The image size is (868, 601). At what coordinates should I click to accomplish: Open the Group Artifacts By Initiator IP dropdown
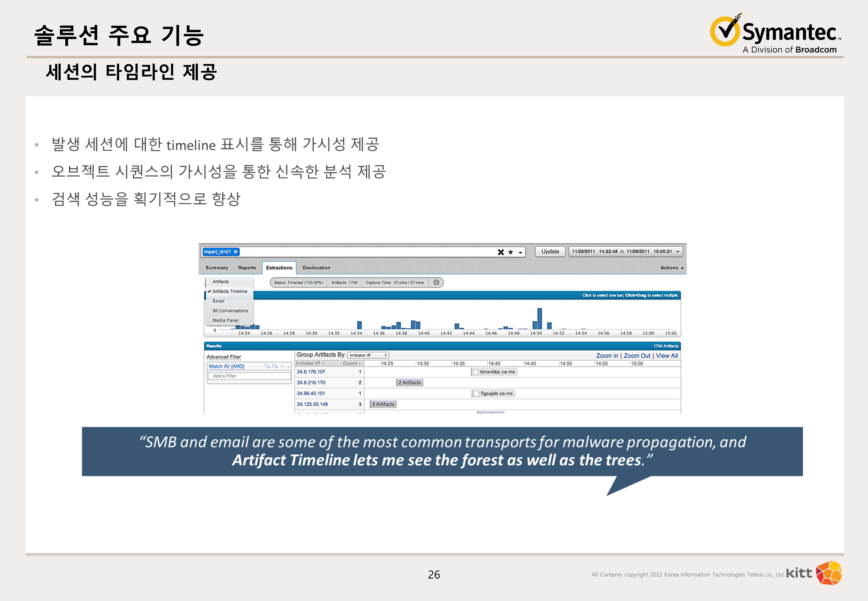(x=368, y=355)
